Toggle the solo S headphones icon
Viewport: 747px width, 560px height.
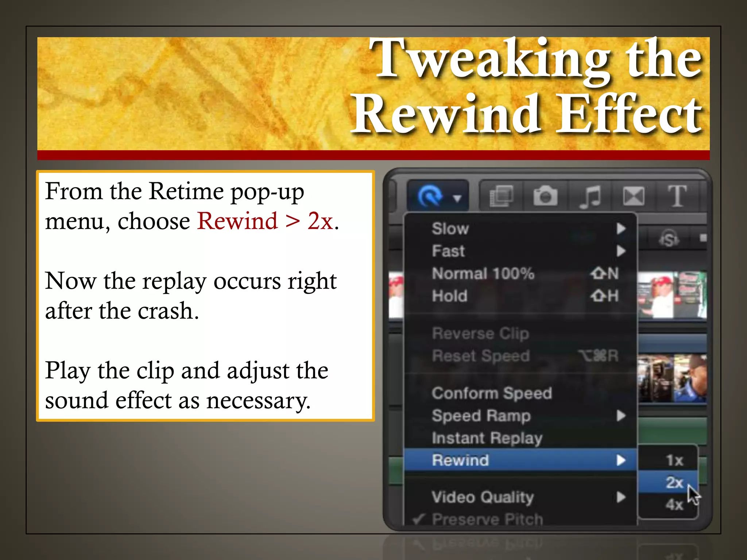[669, 239]
